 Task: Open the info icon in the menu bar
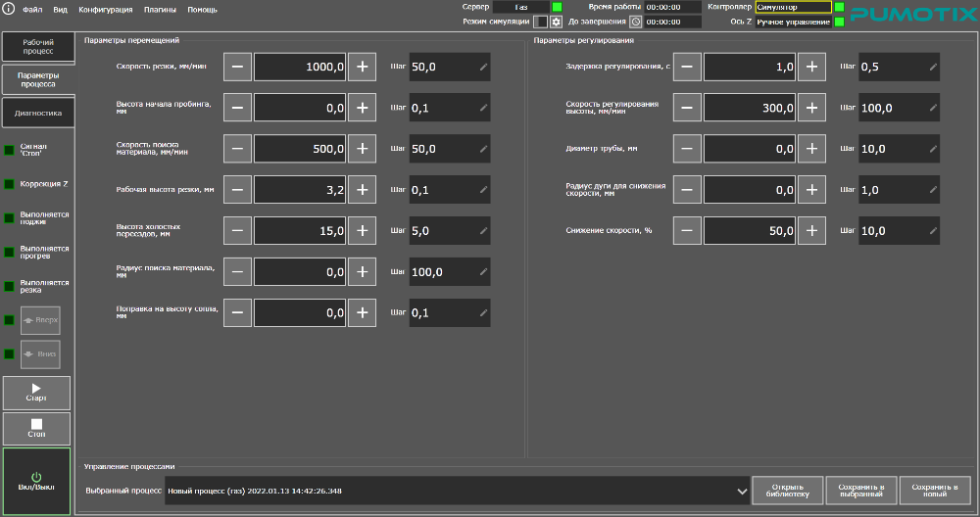(8, 9)
